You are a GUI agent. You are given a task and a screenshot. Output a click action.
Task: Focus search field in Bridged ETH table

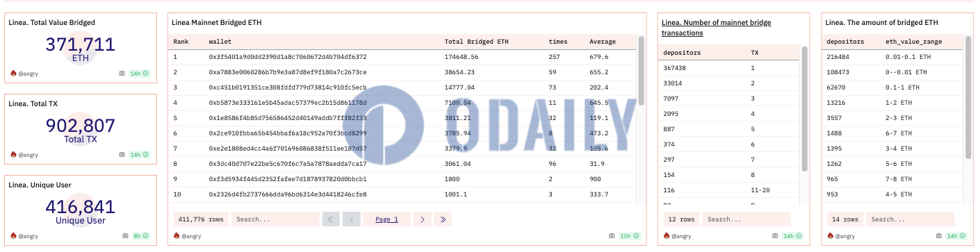[274, 219]
